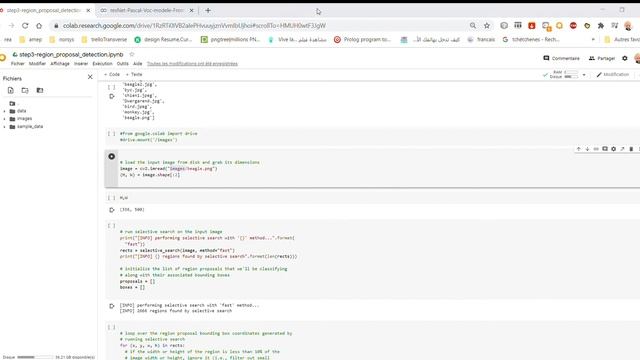Open the Fichier menu
Viewport: 640px width, 360px height.
click(18, 64)
